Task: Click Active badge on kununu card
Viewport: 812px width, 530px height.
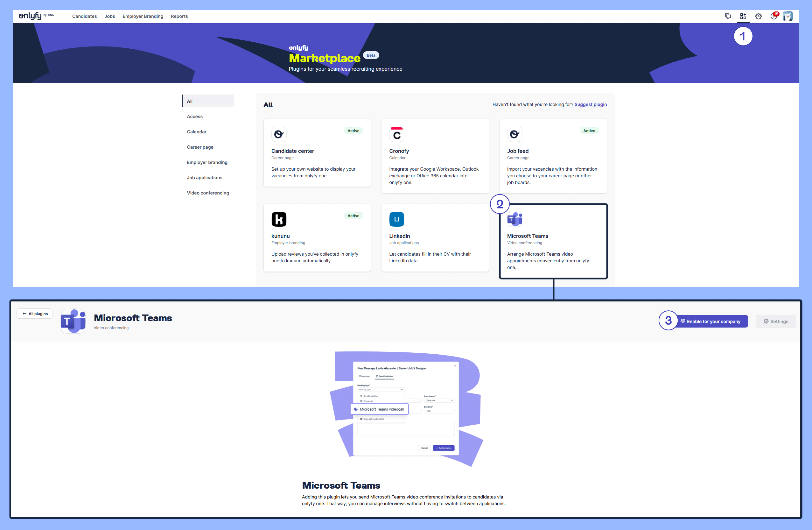Action: click(x=353, y=216)
